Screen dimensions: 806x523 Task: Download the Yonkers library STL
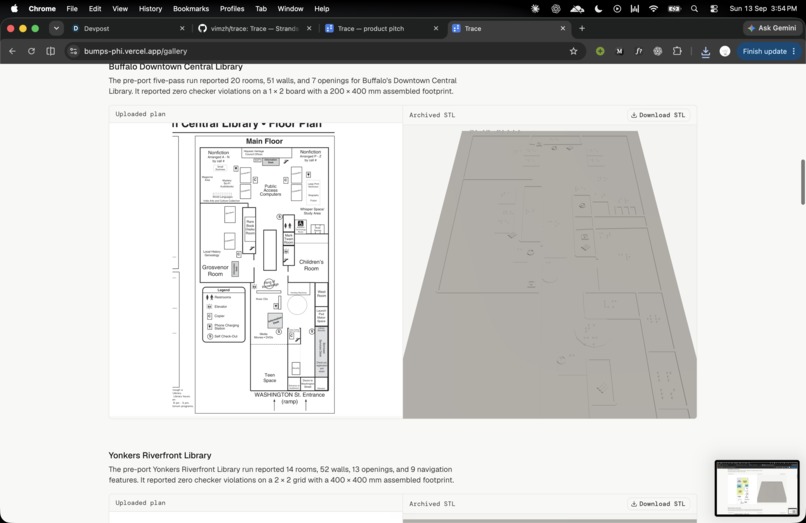pyautogui.click(x=658, y=503)
